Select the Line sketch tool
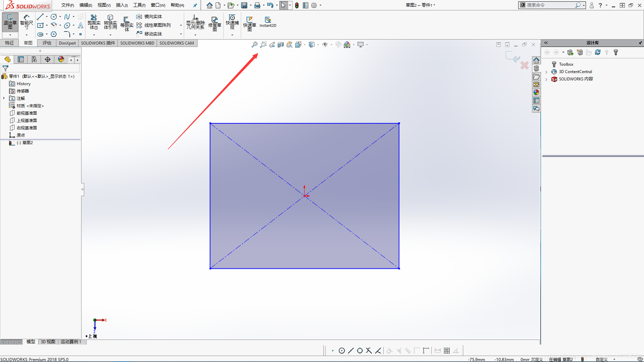 click(x=40, y=17)
